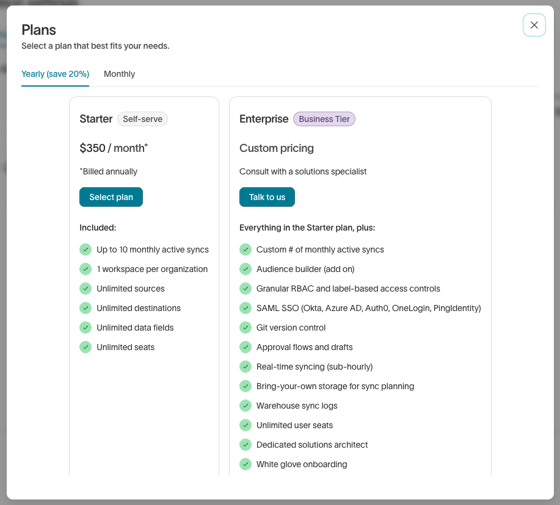The height and width of the screenshot is (505, 560).
Task: Click Warehouse sync logs text
Action: 297,405
